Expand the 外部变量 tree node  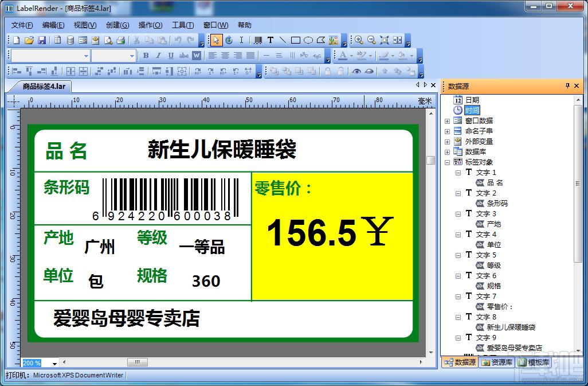(x=447, y=142)
